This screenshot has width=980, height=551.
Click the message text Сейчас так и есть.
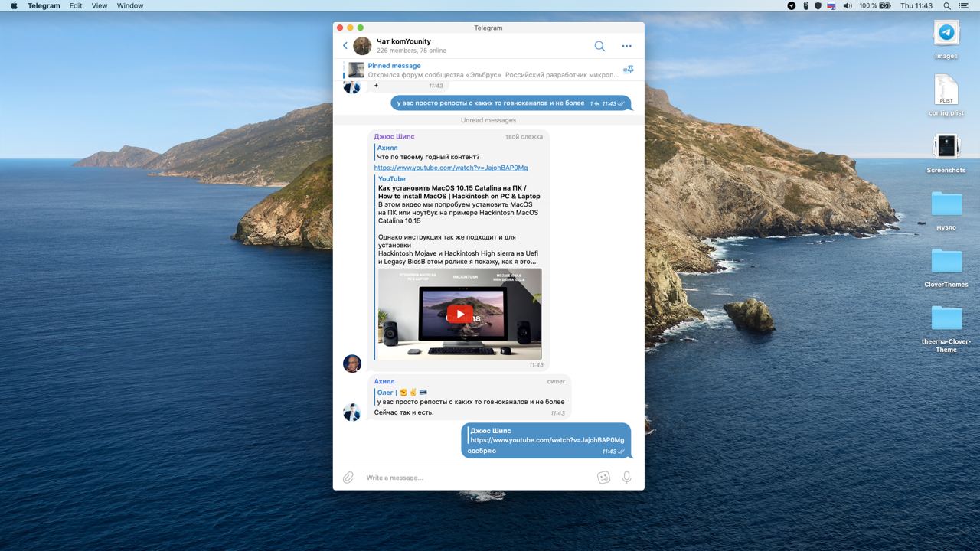tap(403, 412)
